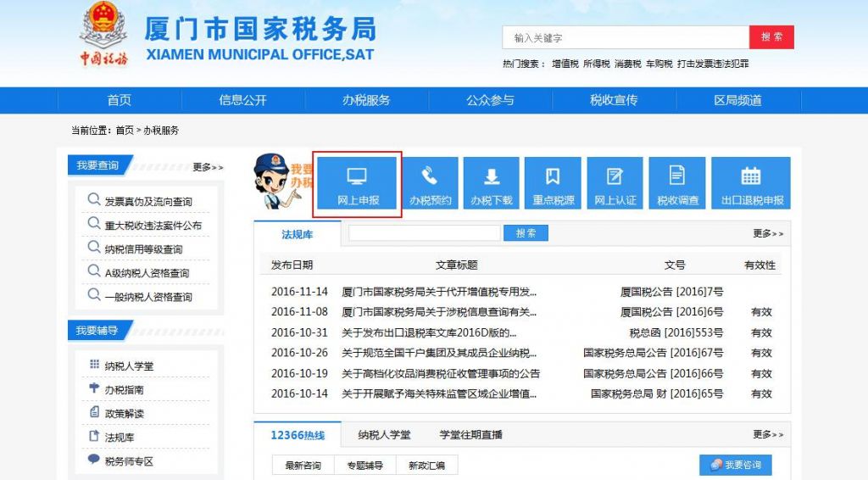Select the 12366热线 tab
Viewport: 868px width, 480px height.
(298, 435)
